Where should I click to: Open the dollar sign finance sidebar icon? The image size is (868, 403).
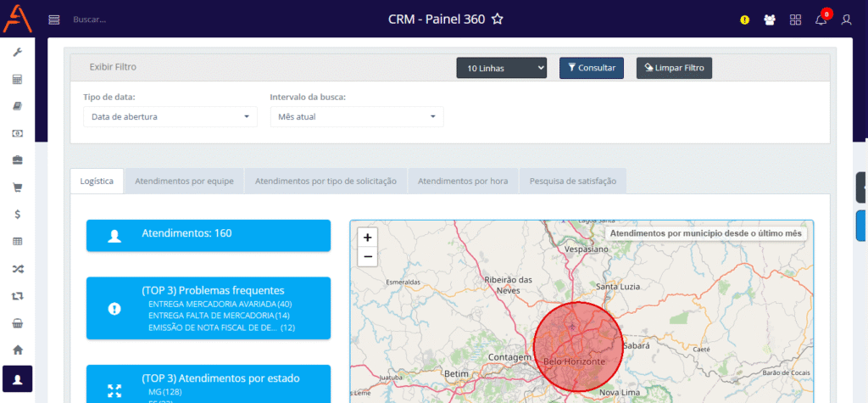coord(17,214)
